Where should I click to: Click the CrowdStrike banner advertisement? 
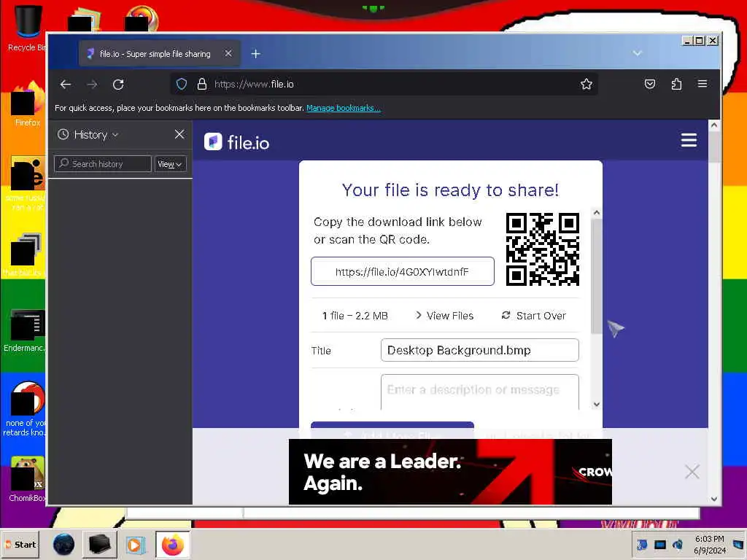(450, 472)
